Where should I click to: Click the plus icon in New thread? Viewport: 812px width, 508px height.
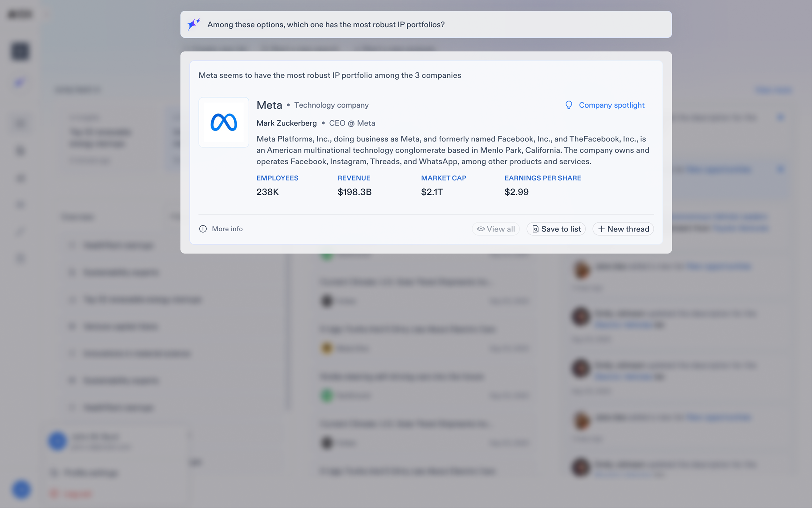tap(601, 229)
